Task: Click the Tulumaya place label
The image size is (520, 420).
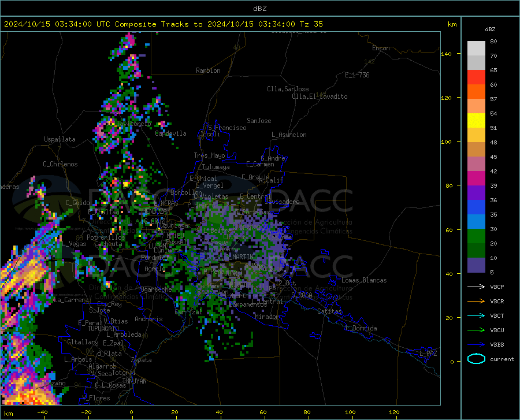Action: tap(216, 167)
